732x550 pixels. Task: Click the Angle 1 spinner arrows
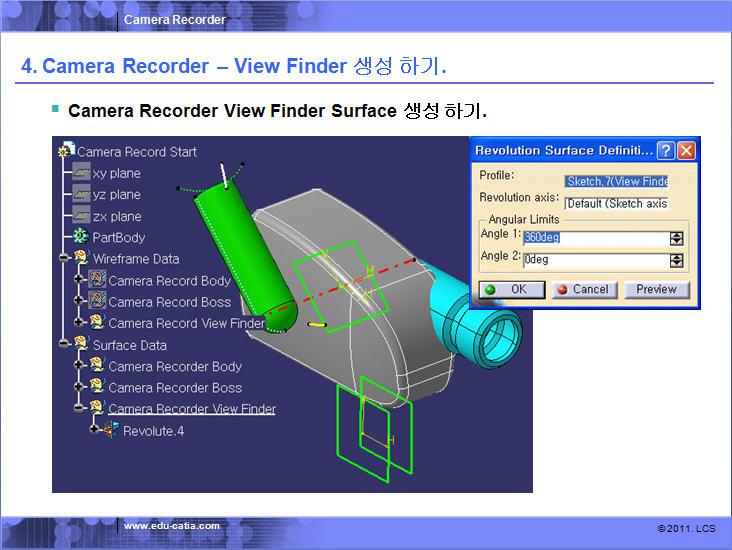pos(677,239)
